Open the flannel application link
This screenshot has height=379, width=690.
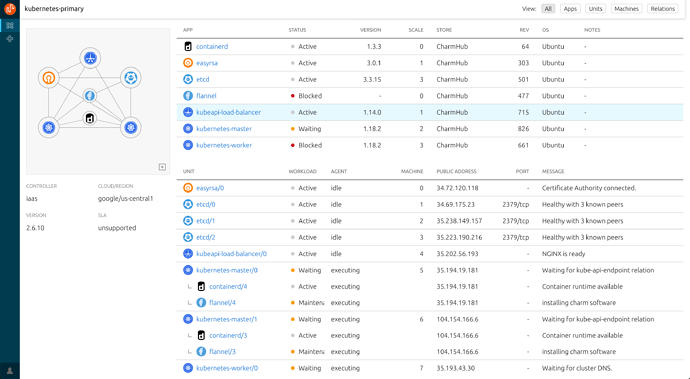pos(206,96)
